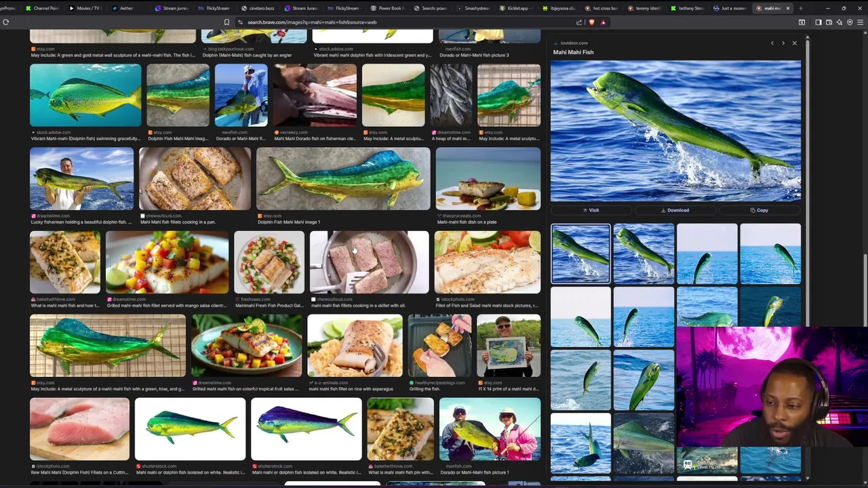Open the 'A heap of mahi' dreamstime image

[x=450, y=96]
